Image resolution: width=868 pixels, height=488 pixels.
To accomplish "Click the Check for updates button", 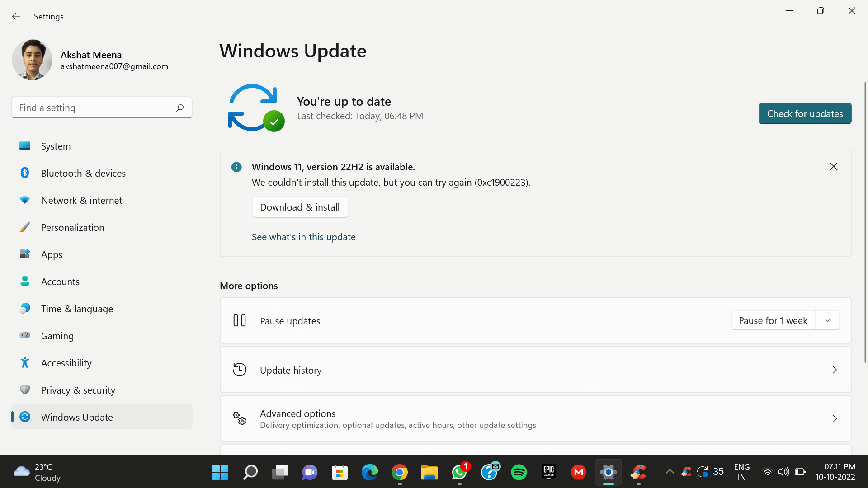I will 805,113.
